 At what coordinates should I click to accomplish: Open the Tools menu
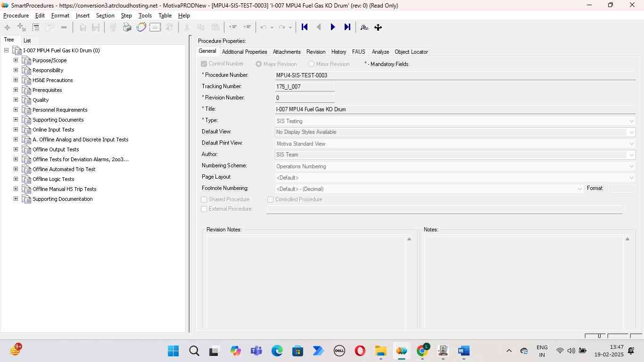click(145, 16)
